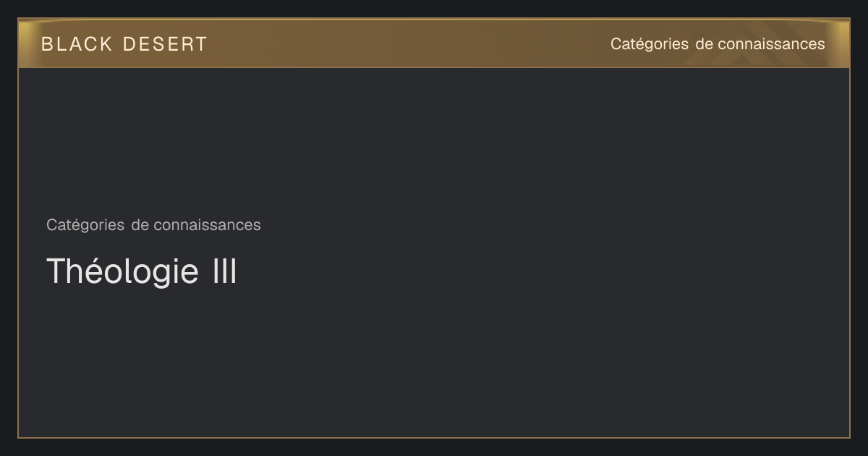Select the Théologie III title
This screenshot has width=868, height=456.
pos(142,271)
